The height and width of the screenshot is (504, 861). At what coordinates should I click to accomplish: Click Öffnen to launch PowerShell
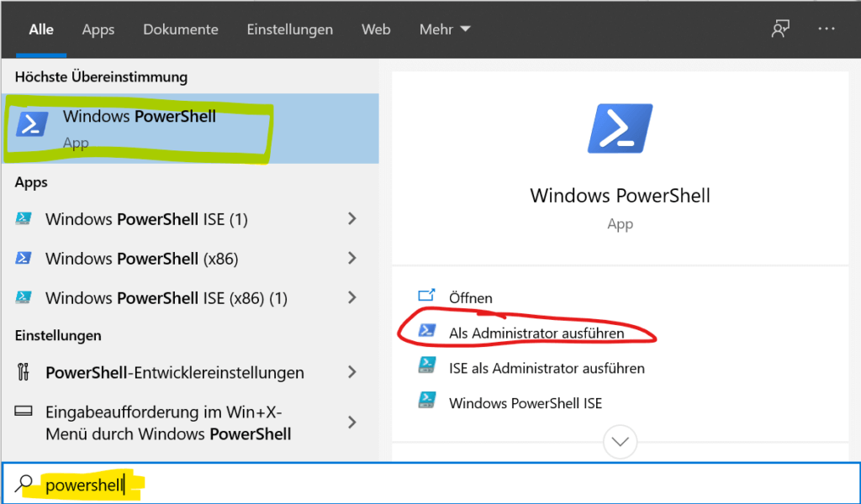pyautogui.click(x=471, y=298)
